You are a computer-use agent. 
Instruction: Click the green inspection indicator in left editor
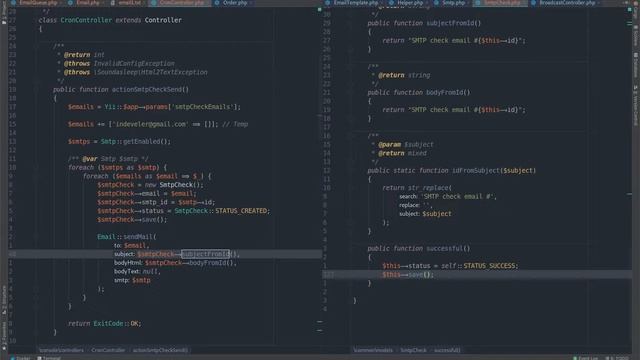[x=319, y=9]
